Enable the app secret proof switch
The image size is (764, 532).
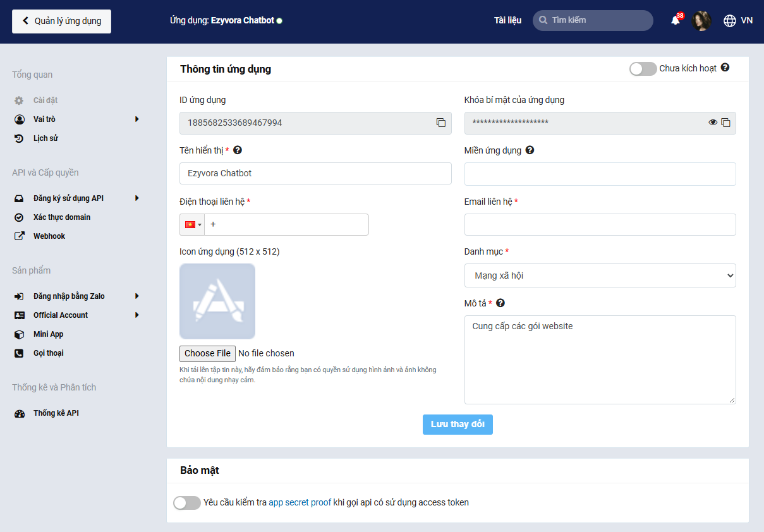187,503
